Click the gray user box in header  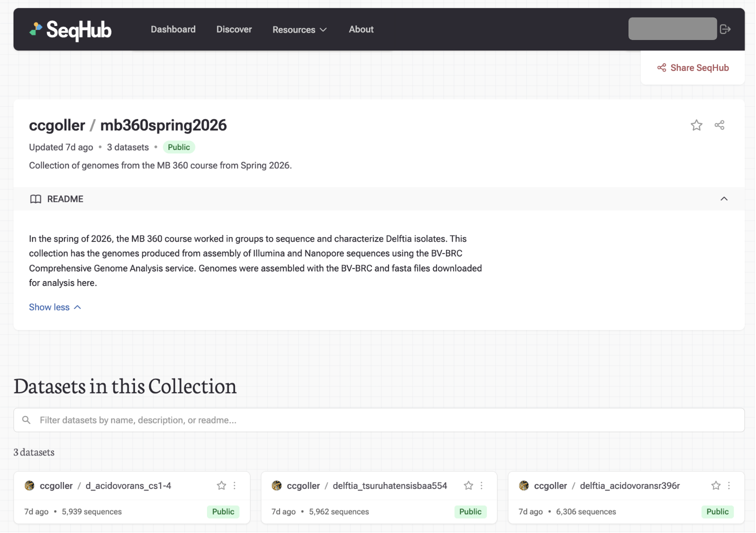coord(672,28)
